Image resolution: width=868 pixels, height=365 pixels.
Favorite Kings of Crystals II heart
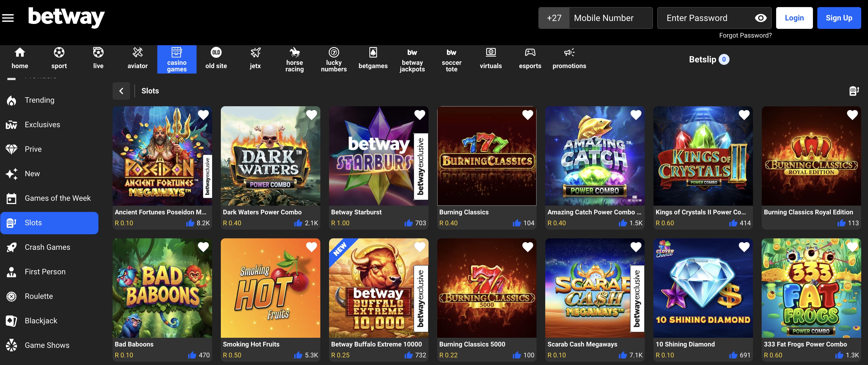[744, 115]
